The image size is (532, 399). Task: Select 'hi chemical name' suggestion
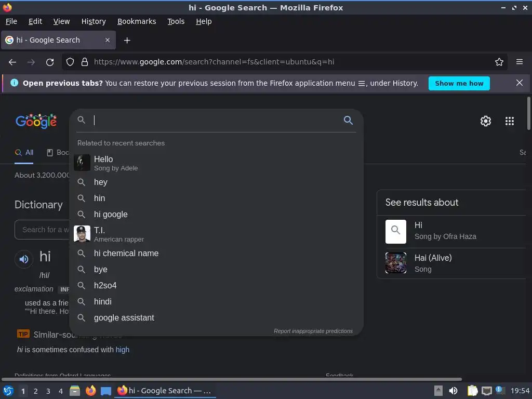point(217,254)
